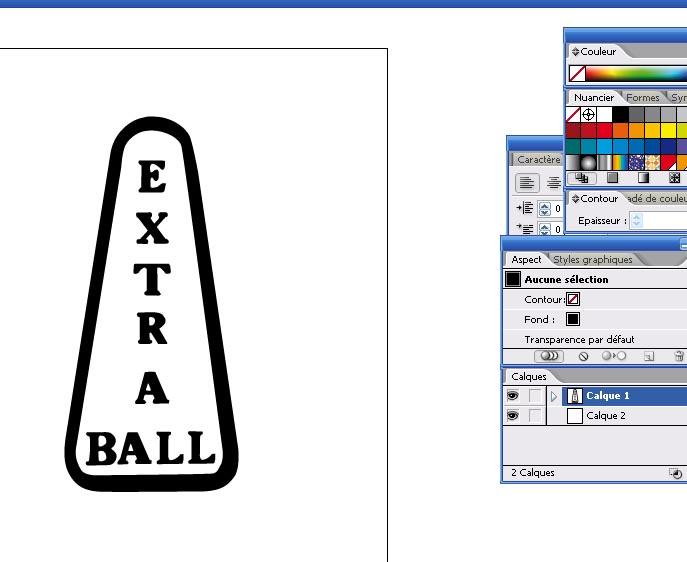Select the None swatch in the Nuancier grid
The image size is (687, 562).
click(x=573, y=115)
